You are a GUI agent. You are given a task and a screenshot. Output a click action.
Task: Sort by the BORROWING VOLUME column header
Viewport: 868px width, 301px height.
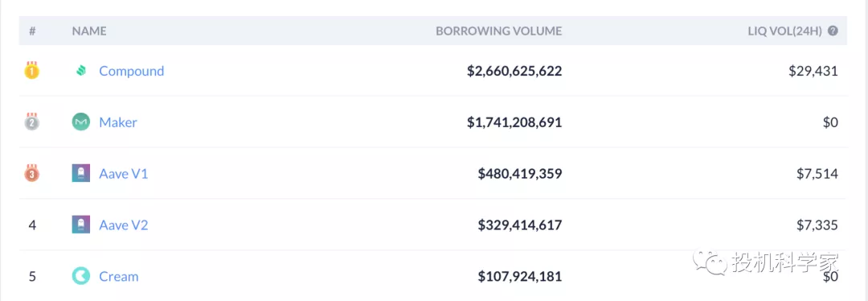tap(499, 31)
